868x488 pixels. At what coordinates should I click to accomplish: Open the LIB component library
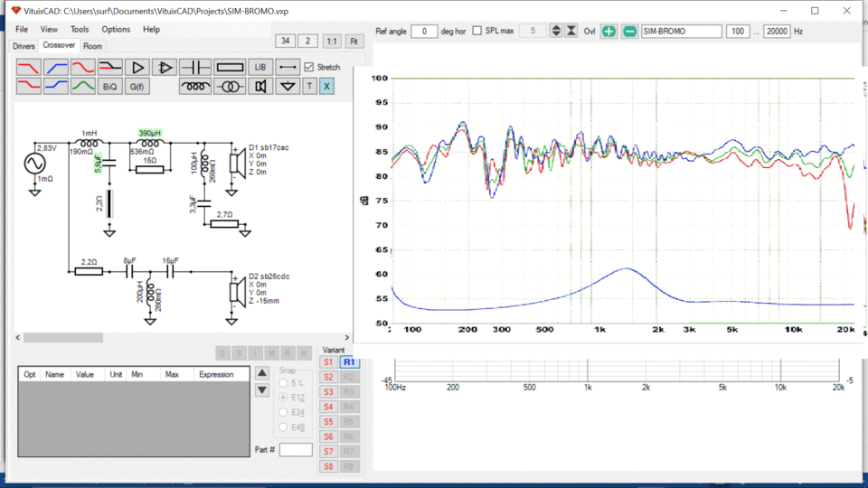[260, 68]
